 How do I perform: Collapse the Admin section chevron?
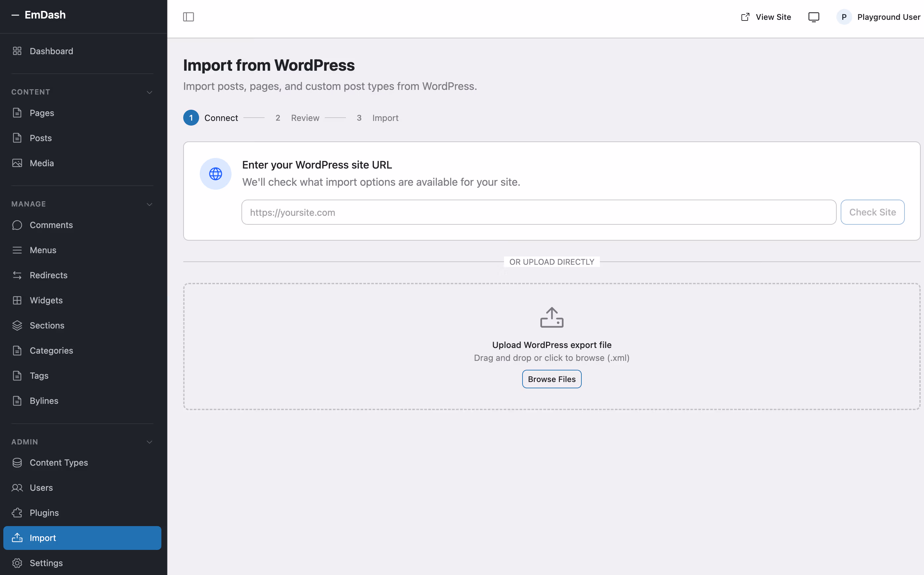[x=149, y=442]
